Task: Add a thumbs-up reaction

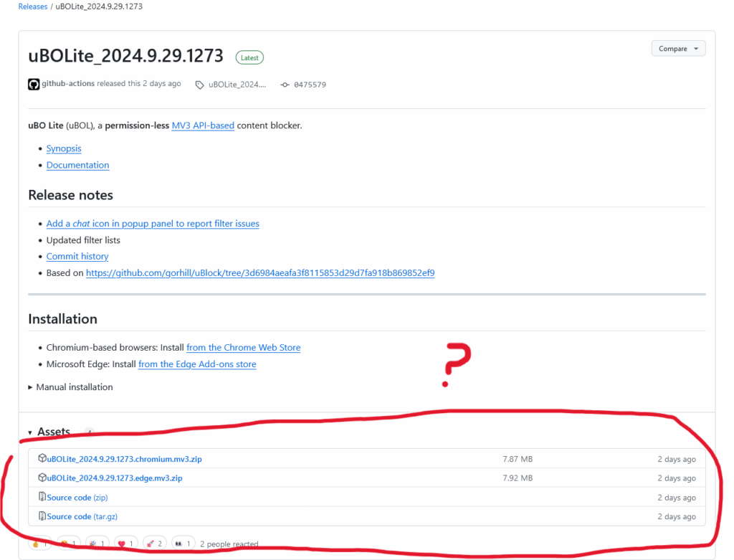Action: pyautogui.click(x=40, y=544)
